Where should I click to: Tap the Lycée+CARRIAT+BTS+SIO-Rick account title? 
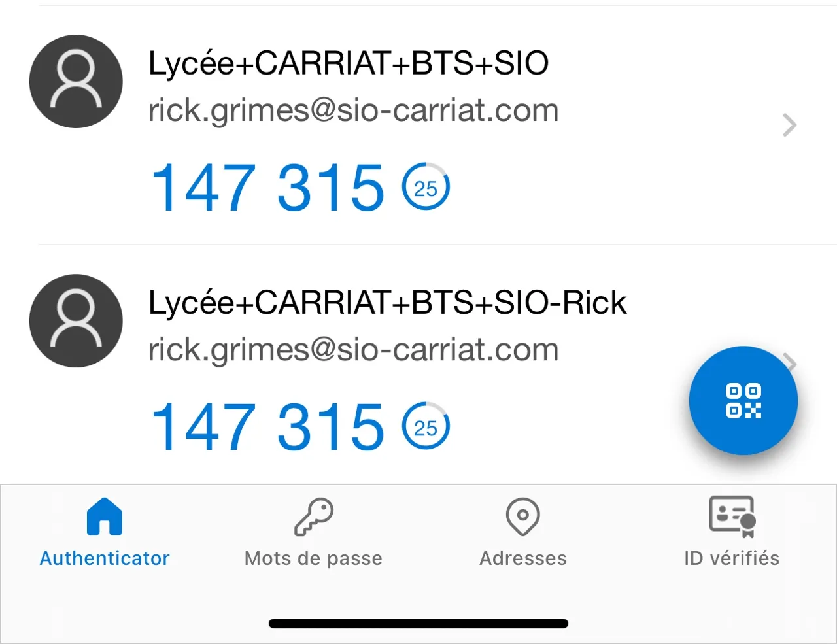coord(388,303)
